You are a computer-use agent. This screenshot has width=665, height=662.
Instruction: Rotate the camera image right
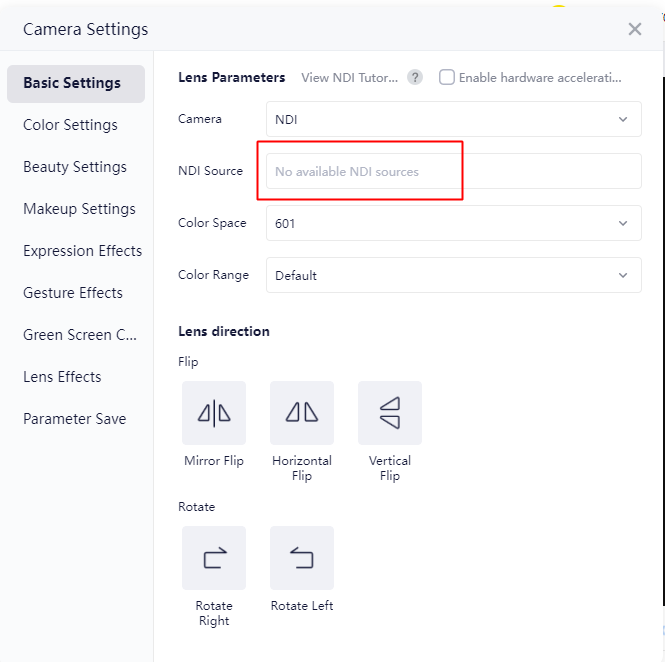214,558
